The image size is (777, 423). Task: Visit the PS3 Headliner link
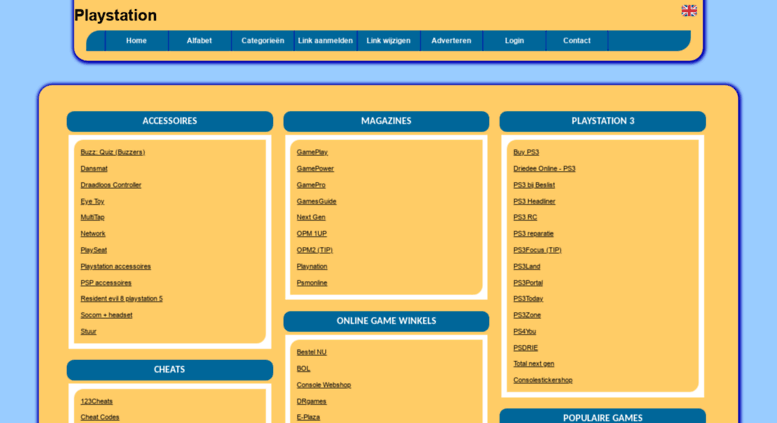pos(534,201)
